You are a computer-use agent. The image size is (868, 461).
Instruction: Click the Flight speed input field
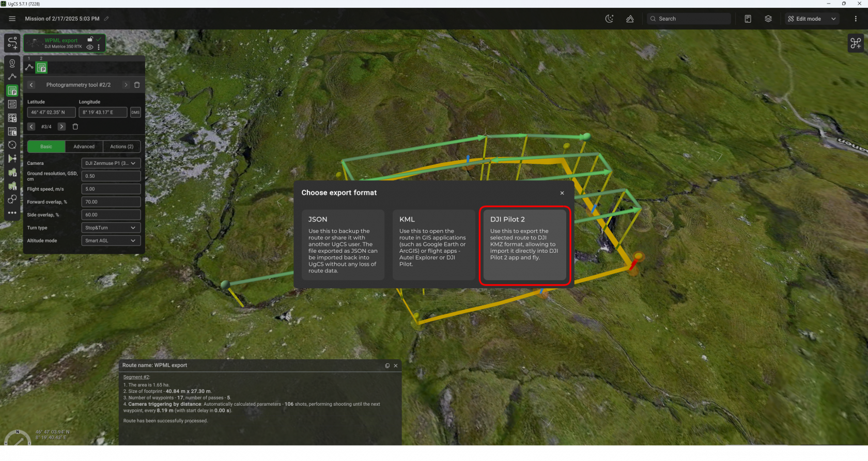(x=111, y=189)
